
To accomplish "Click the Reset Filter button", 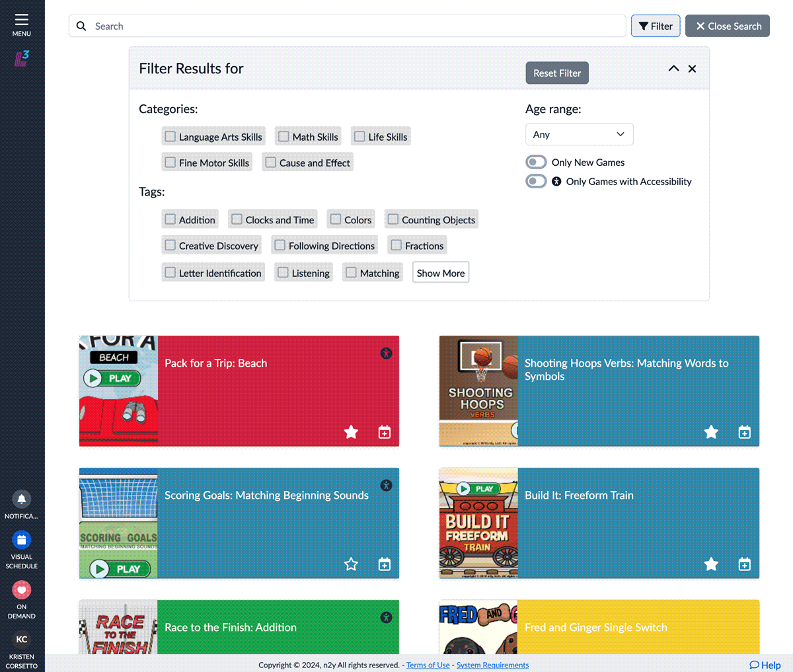I will coord(557,73).
